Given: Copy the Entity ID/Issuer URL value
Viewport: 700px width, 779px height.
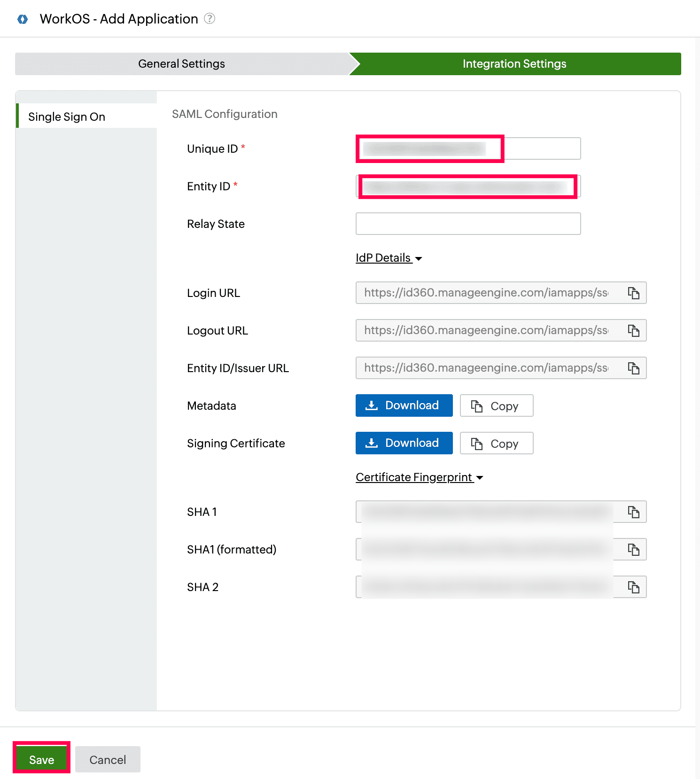Looking at the screenshot, I should tap(634, 368).
